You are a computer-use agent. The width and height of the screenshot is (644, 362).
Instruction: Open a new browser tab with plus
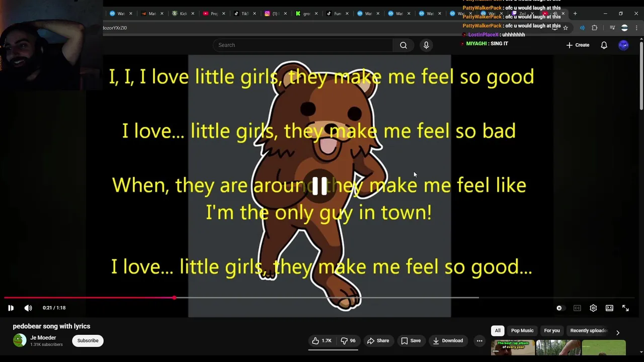[575, 14]
